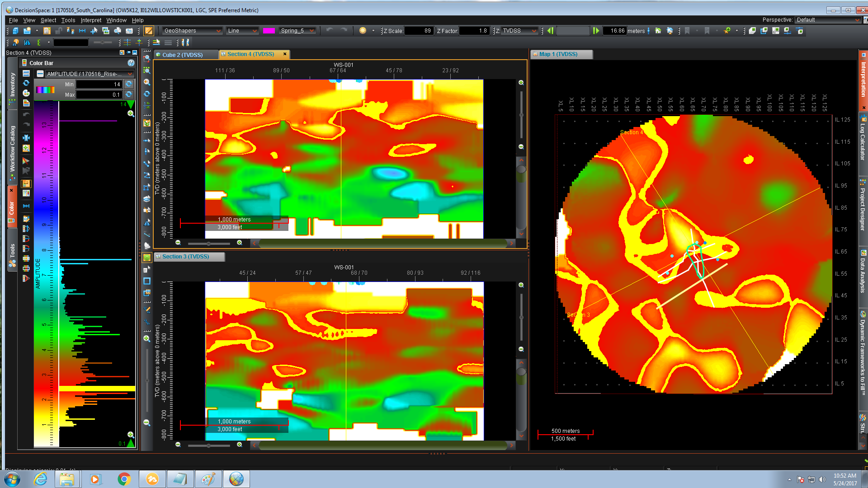868x488 pixels.
Task: Expand the sun icon dropdown arrow
Action: [373, 31]
